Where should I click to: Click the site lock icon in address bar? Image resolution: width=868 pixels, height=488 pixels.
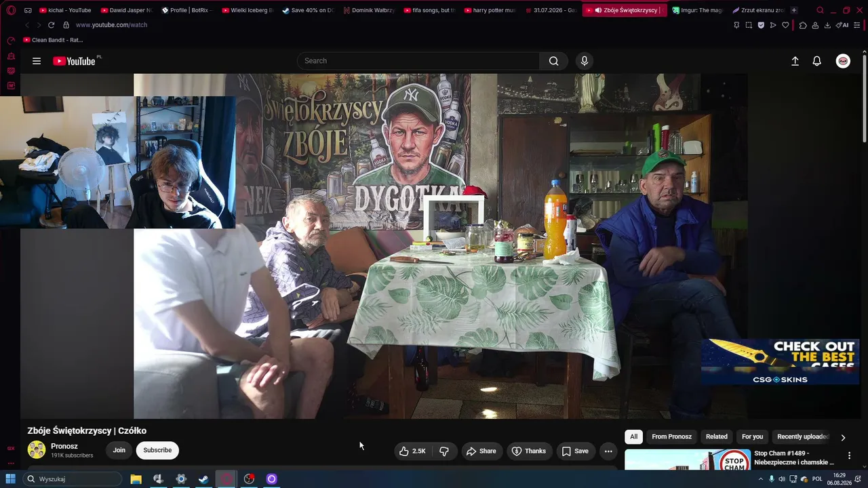pyautogui.click(x=66, y=25)
